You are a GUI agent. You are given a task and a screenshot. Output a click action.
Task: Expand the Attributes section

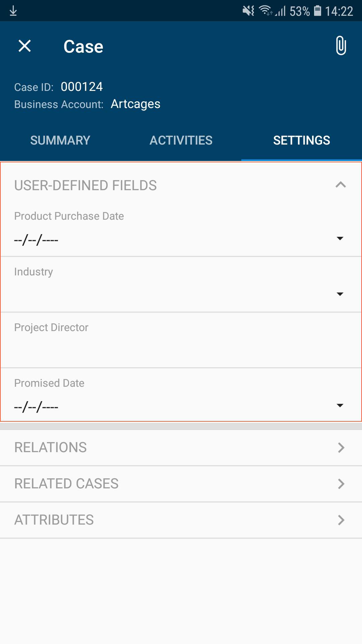(181, 520)
